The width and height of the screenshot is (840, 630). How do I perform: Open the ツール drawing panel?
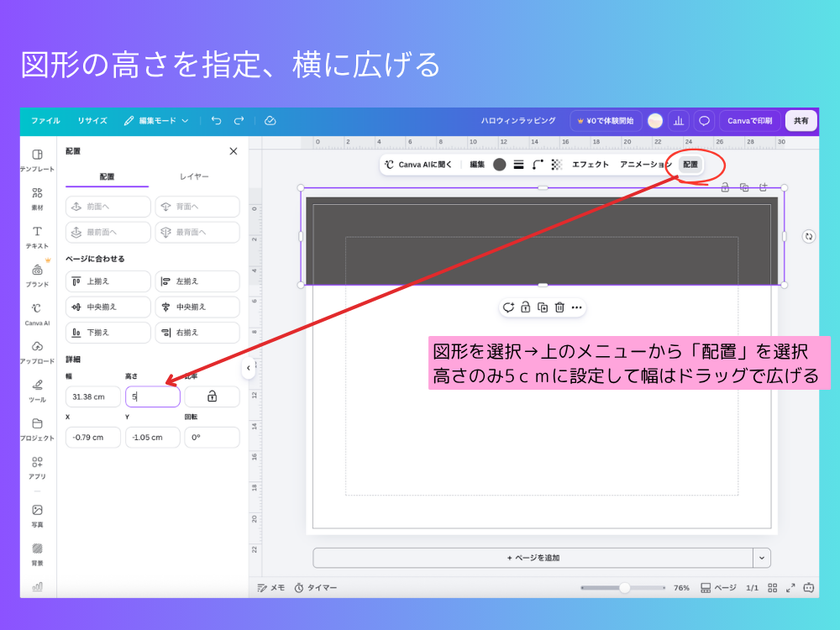tap(37, 391)
